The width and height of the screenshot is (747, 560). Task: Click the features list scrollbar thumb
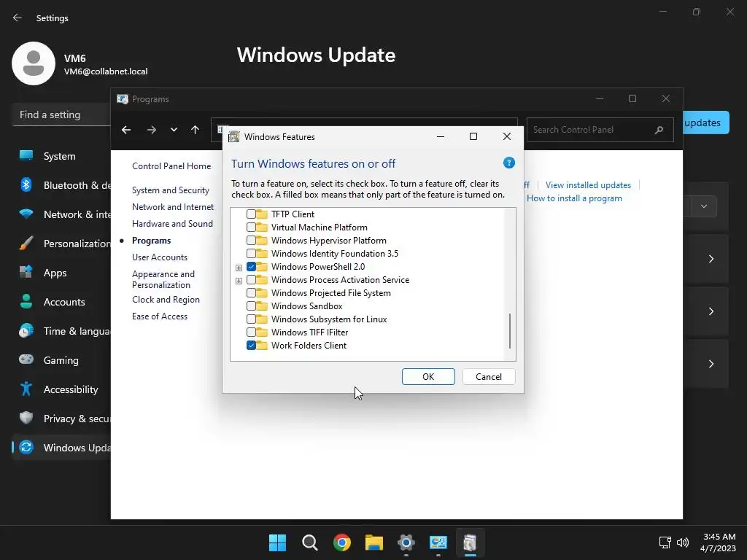(510, 331)
